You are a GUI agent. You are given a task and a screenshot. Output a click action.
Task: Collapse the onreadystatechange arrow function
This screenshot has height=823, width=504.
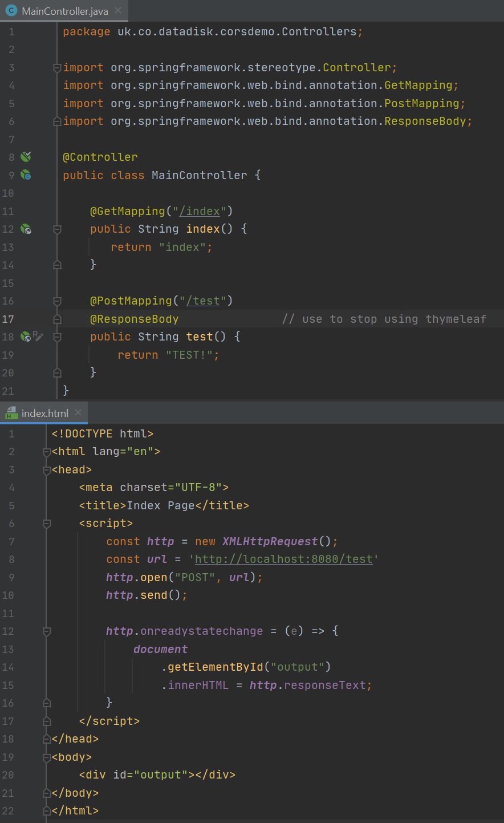47,631
